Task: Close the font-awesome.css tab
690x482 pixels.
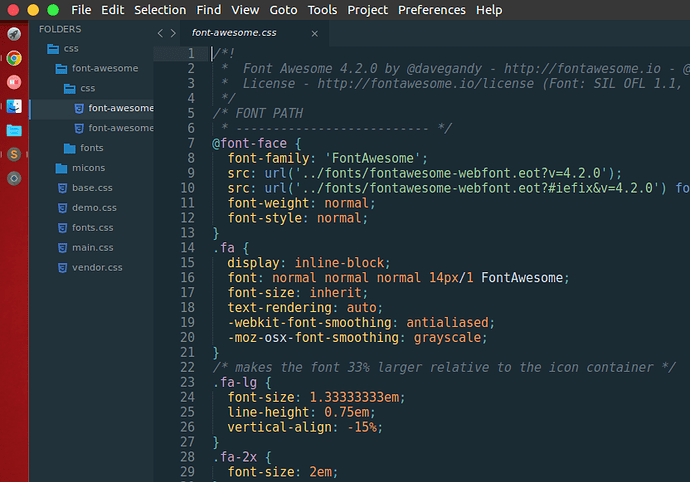Action: pos(315,33)
